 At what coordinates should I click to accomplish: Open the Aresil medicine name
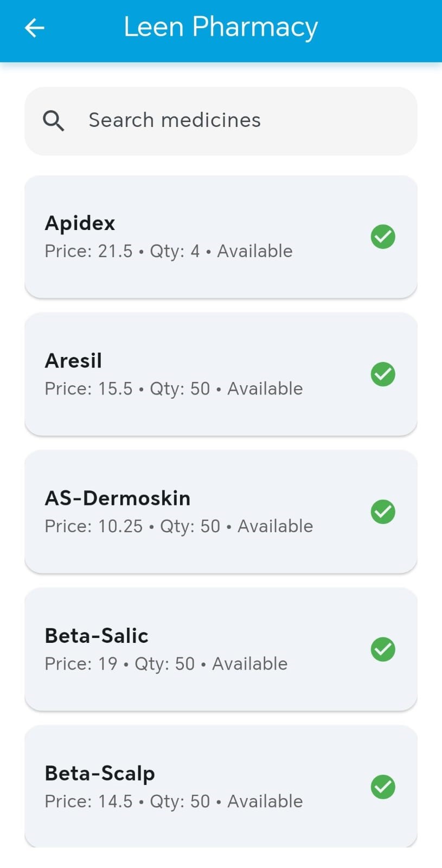tap(73, 361)
